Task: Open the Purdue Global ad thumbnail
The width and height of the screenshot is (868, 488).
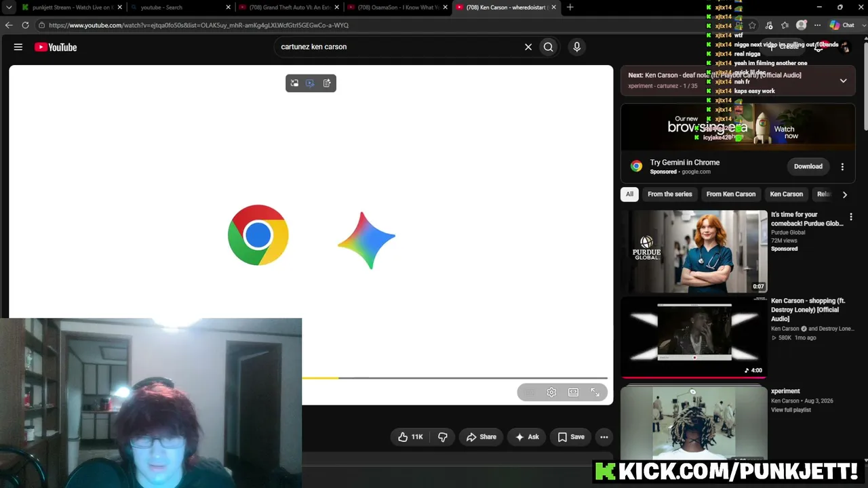Action: [x=694, y=251]
